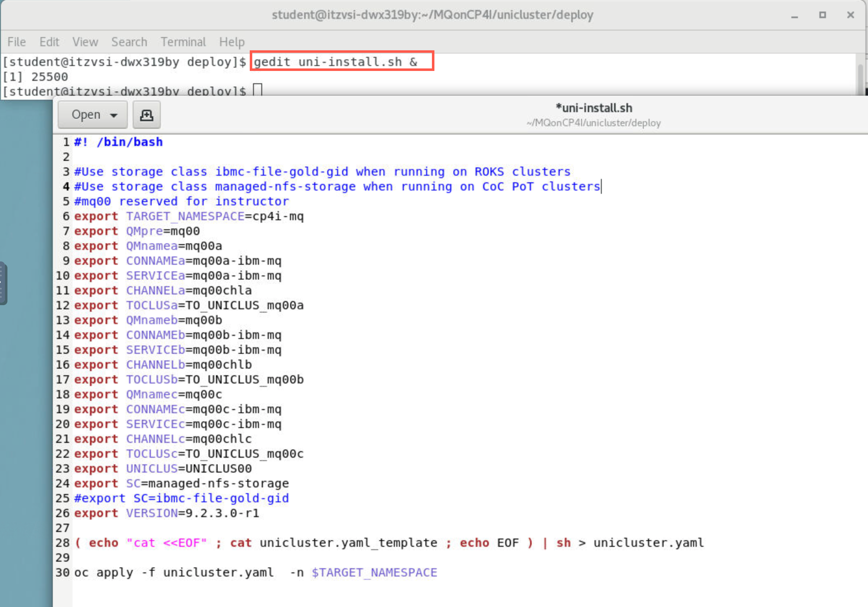The height and width of the screenshot is (607, 868).
Task: Click the CONNAMEb=mq00b-ibm-mq line
Action: tap(178, 335)
